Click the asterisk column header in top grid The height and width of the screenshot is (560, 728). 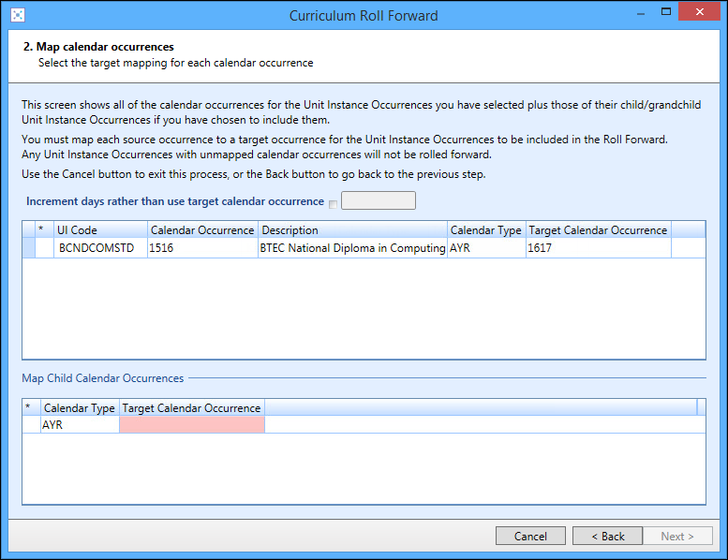pyautogui.click(x=40, y=229)
